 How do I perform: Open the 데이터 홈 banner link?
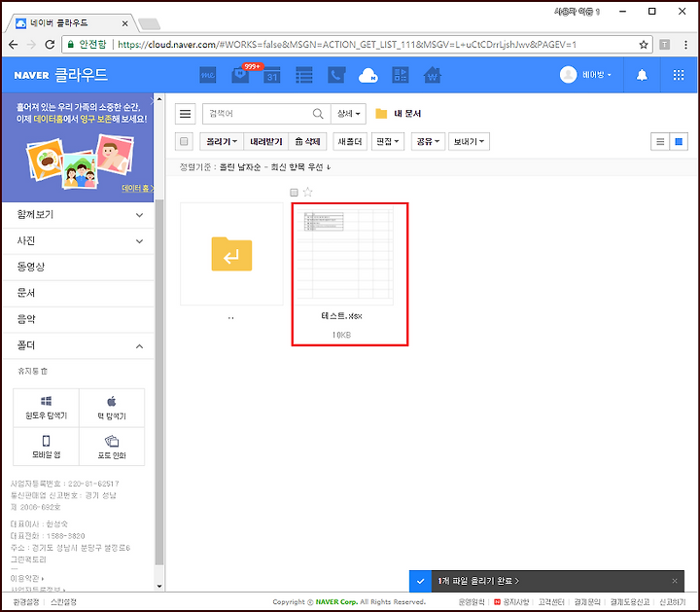(x=137, y=189)
